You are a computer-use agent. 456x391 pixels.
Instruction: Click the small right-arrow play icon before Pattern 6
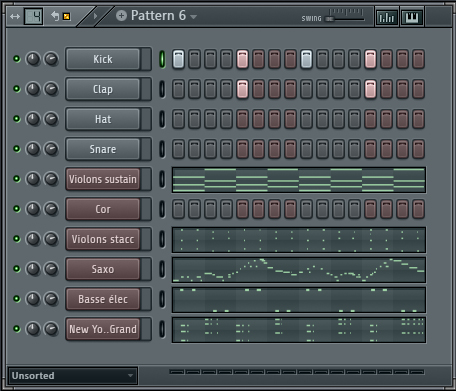(95, 16)
